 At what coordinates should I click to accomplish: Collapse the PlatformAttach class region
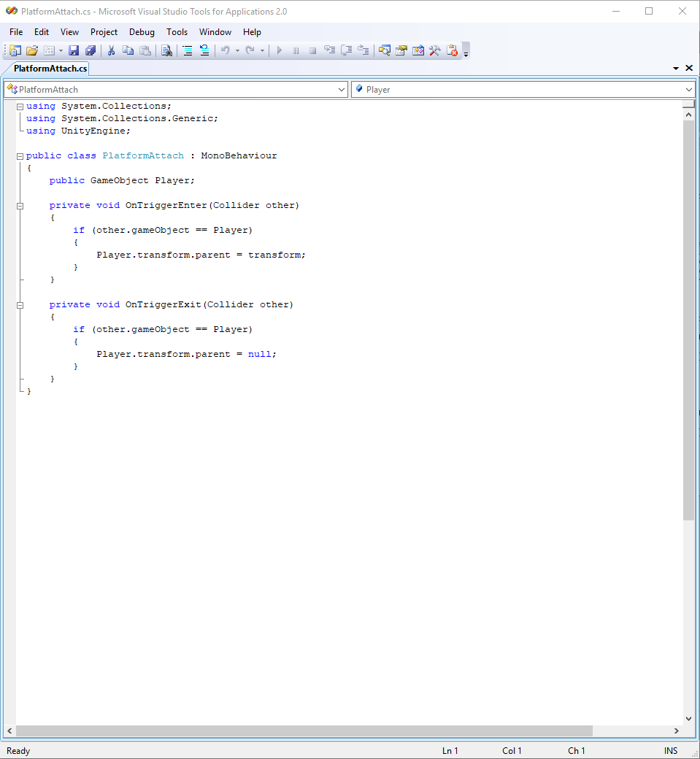(x=20, y=155)
